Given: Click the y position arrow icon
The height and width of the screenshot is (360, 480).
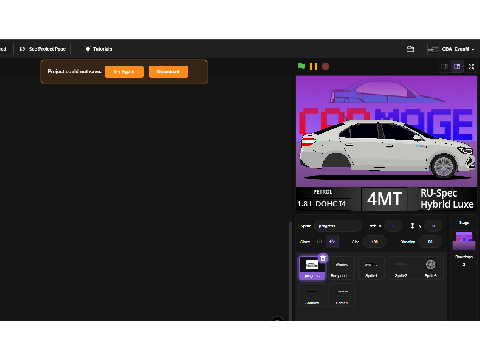Looking at the screenshot, I should tap(412, 226).
